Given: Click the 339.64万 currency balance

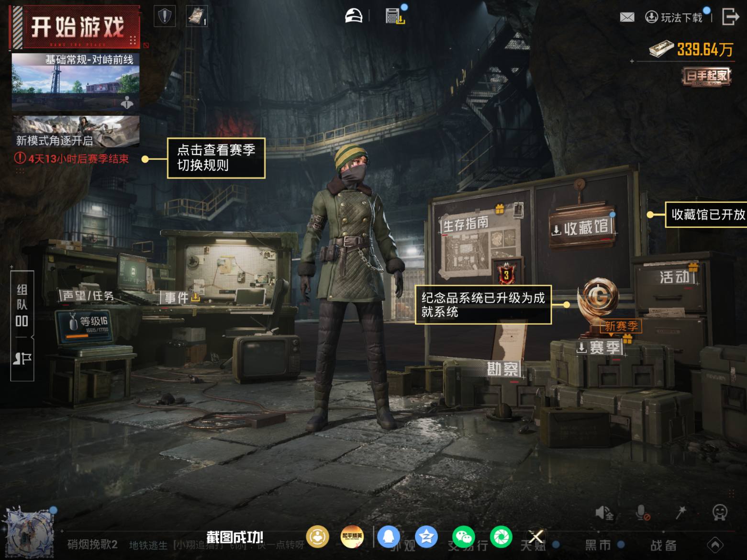Looking at the screenshot, I should point(691,49).
